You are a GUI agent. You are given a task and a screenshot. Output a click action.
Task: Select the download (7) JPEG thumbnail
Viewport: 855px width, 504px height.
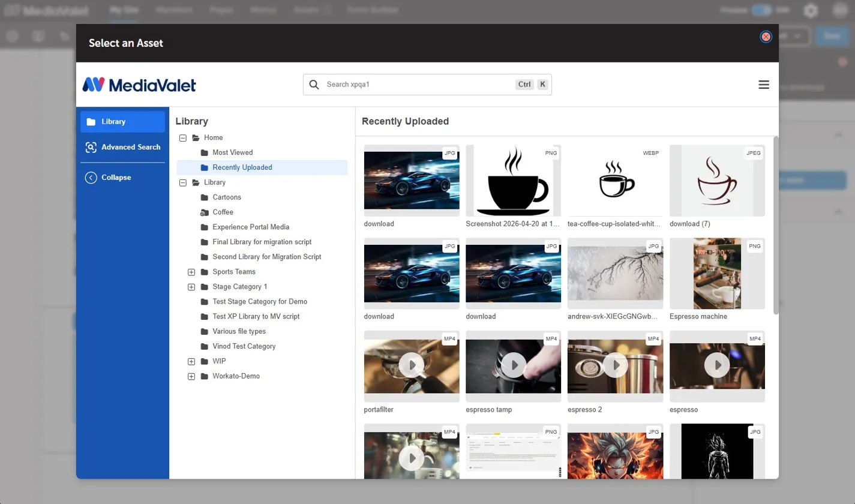pyautogui.click(x=717, y=181)
